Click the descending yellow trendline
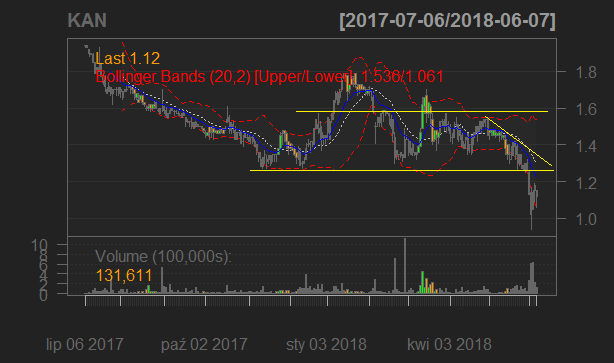Image resolution: width=614 pixels, height=363 pixels. click(x=518, y=141)
